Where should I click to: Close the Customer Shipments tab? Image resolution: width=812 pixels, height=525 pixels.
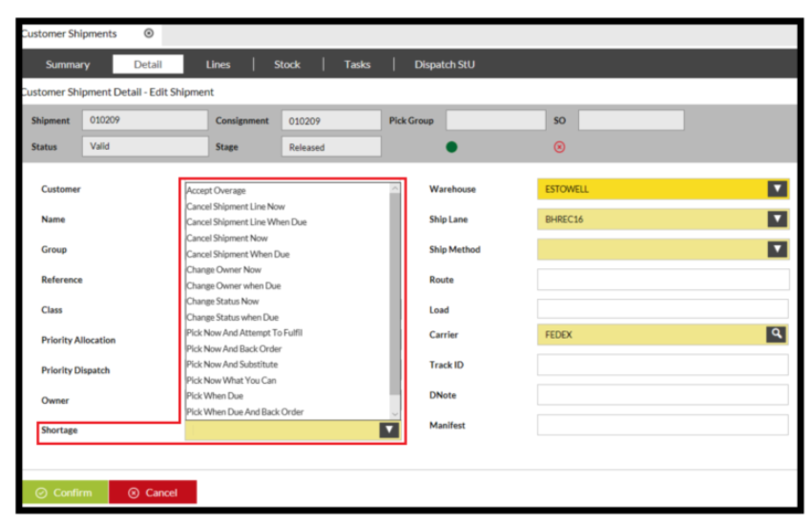[x=149, y=33]
